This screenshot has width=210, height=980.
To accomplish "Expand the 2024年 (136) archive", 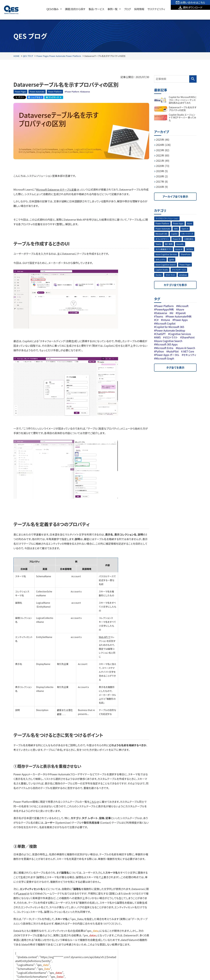I will pyautogui.click(x=163, y=145).
